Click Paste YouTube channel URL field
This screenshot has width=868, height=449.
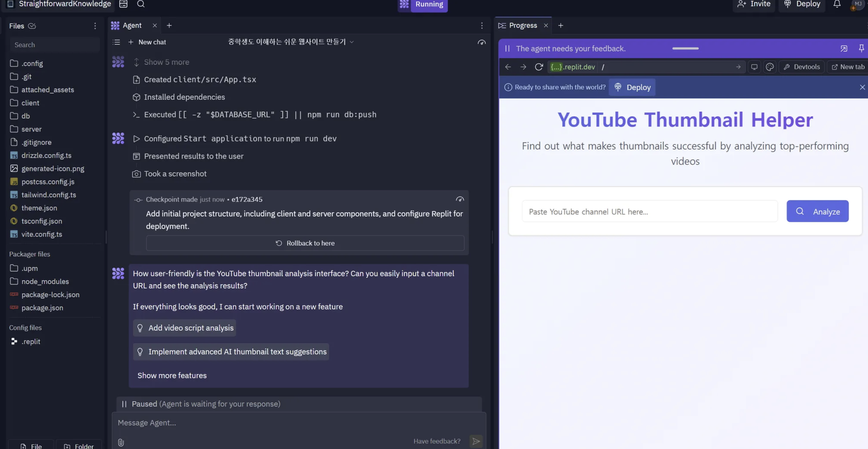tap(650, 211)
